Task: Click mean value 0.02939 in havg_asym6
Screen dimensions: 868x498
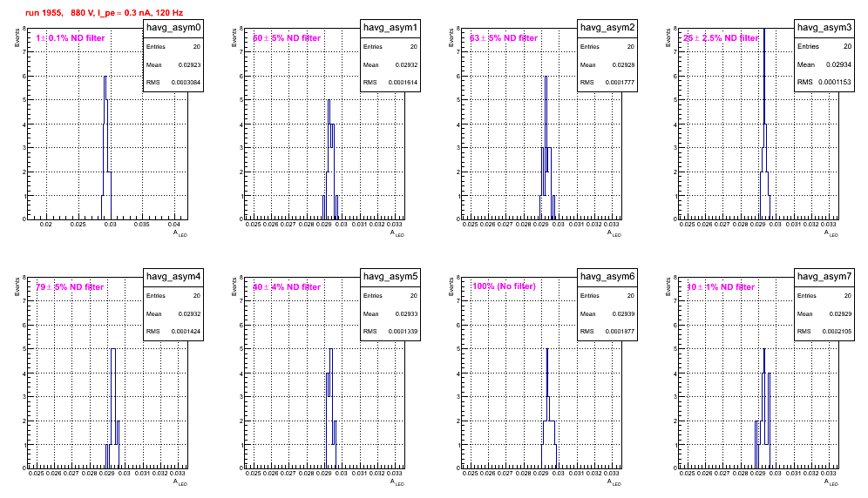Action: 623,313
